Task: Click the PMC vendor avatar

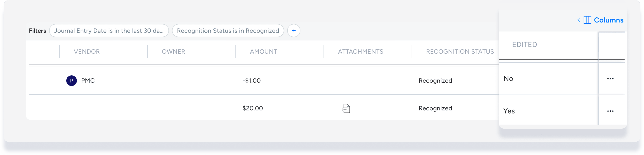Action: 72,81
